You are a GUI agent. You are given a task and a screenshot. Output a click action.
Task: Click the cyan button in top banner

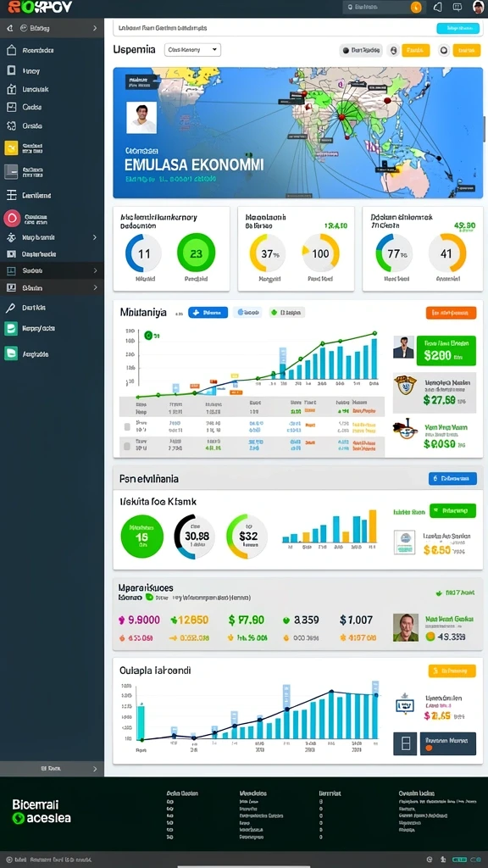(457, 28)
